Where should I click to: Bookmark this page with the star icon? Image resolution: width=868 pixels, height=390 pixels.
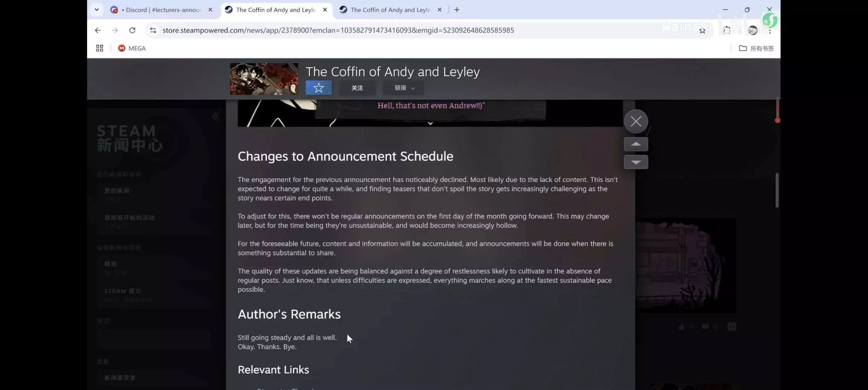point(702,31)
